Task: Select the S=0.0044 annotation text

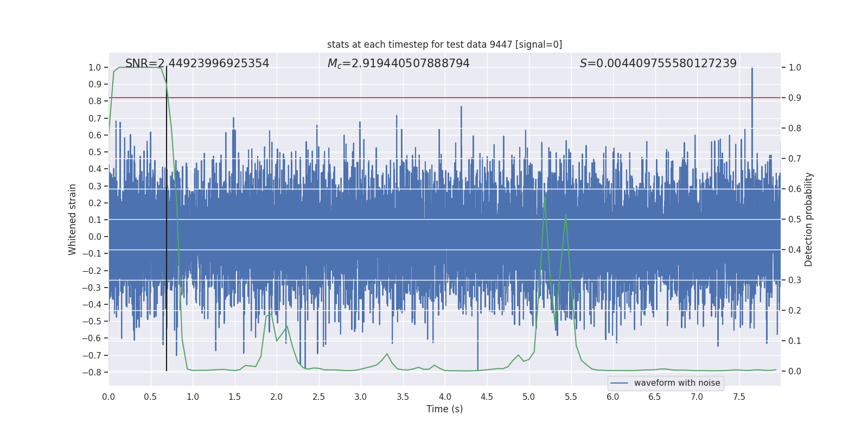Action: (x=658, y=63)
